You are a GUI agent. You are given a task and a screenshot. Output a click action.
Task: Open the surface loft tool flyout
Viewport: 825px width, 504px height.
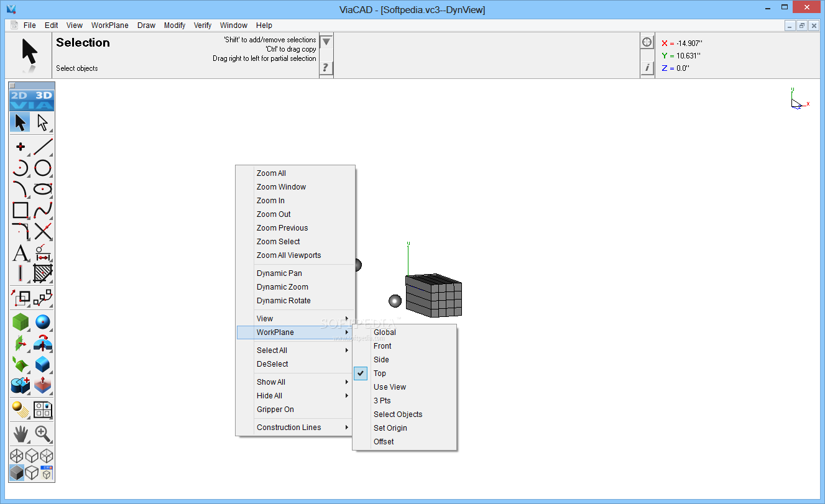coord(21,364)
